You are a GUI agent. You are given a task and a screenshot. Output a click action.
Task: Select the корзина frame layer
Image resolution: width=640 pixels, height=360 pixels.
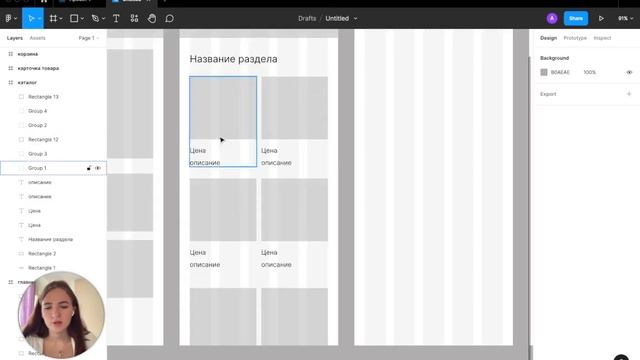pyautogui.click(x=53, y=54)
